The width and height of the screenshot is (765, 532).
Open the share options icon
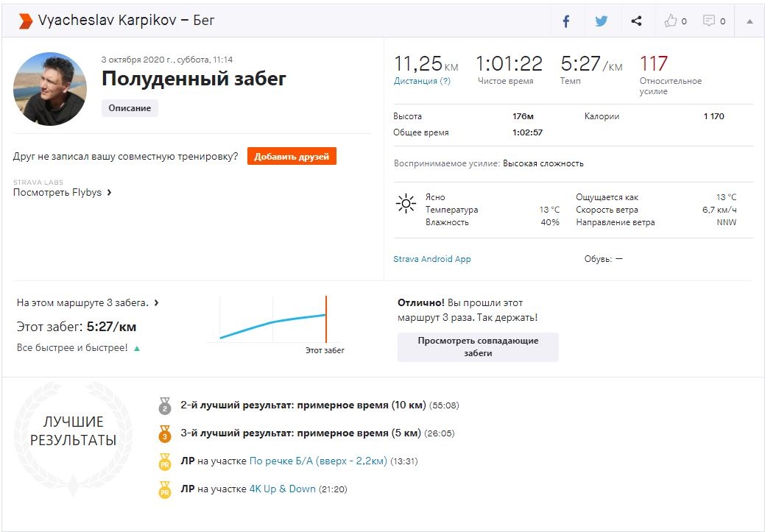[637, 21]
